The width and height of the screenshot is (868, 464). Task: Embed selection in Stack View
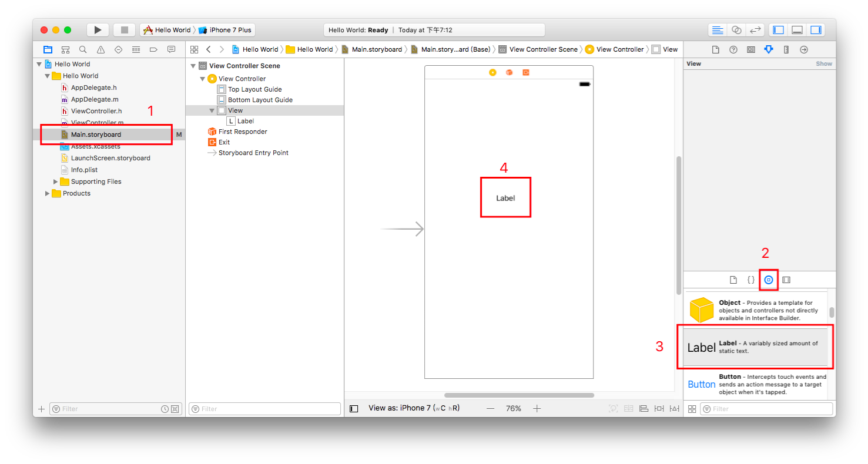628,408
